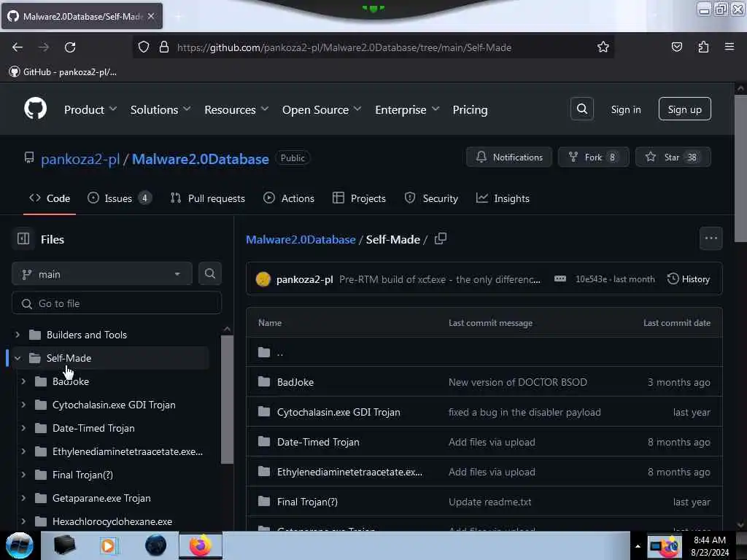
Task: Open the black folder taskbar icon
Action: [64, 545]
